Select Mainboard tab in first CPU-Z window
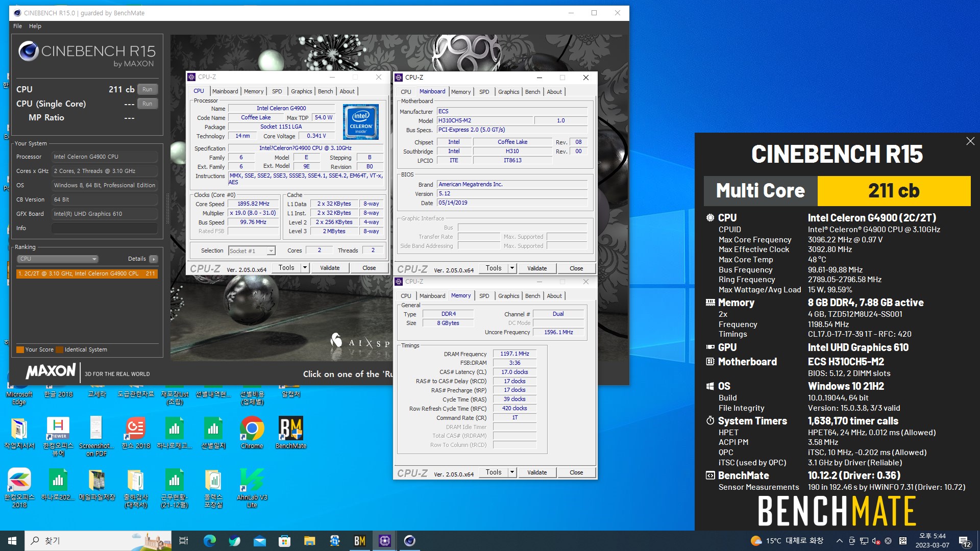980x551 pixels. tap(225, 91)
